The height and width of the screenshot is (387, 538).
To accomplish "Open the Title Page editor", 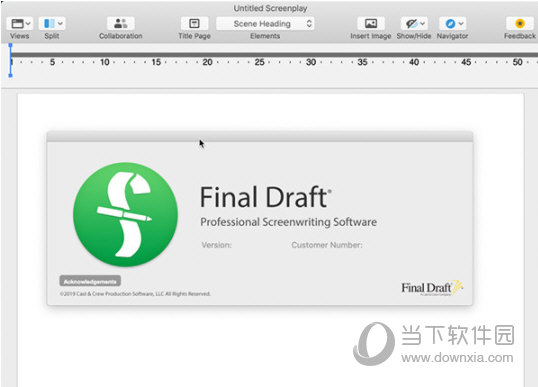I will tap(194, 23).
